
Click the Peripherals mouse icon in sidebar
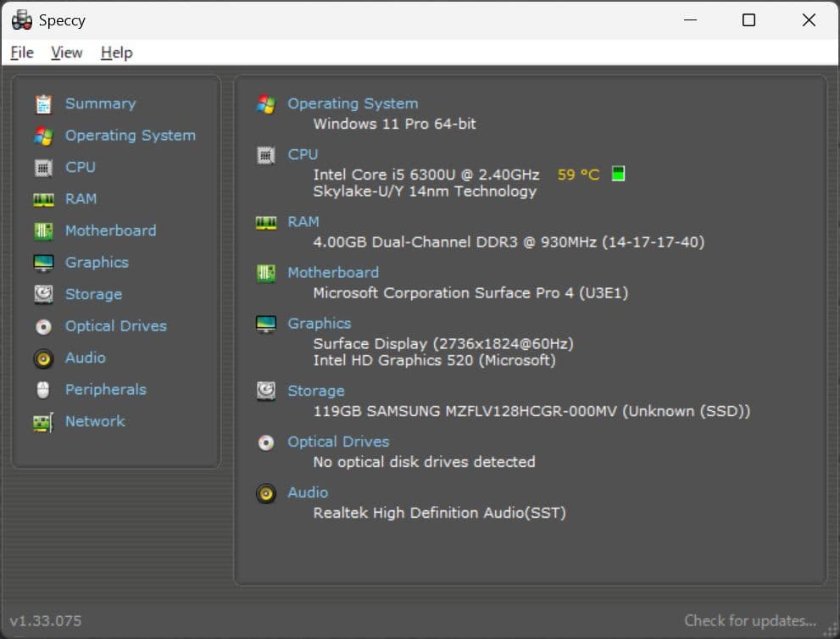pyautogui.click(x=43, y=390)
